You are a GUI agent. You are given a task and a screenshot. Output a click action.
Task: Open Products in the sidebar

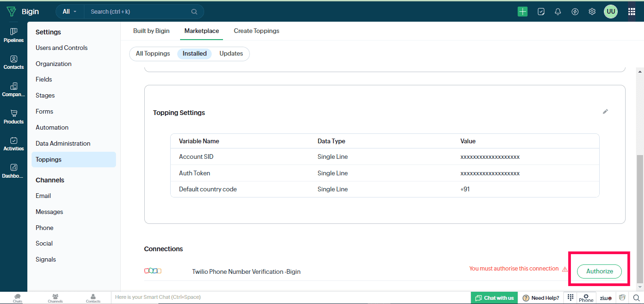click(x=14, y=117)
